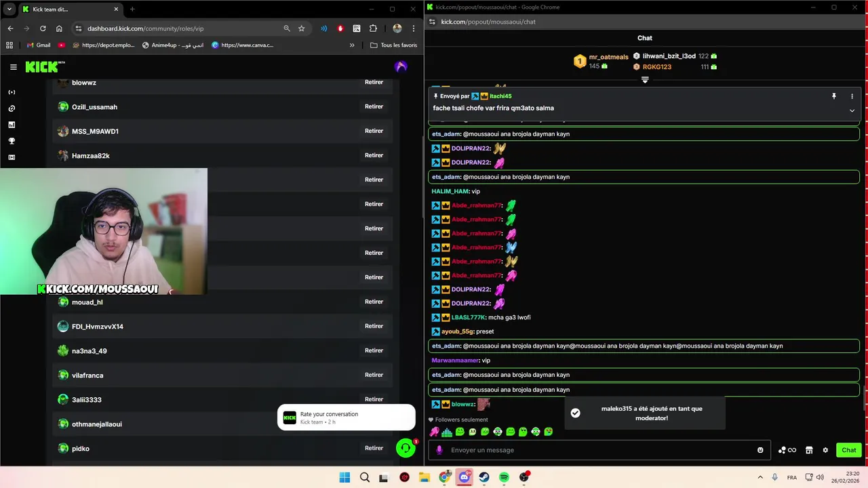This screenshot has height=488, width=868.
Task: Open Steam from the taskbar
Action: (484, 477)
